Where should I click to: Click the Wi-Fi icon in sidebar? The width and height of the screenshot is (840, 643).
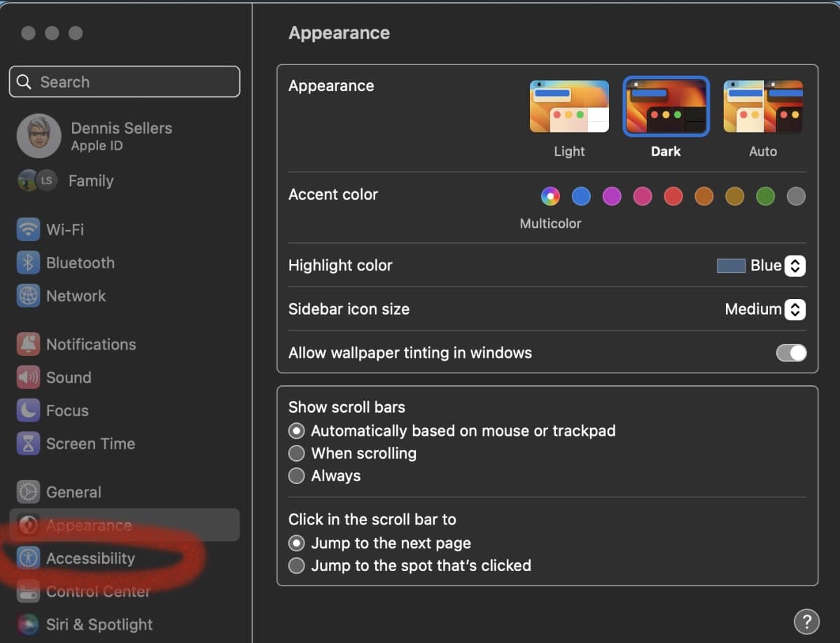coord(28,230)
